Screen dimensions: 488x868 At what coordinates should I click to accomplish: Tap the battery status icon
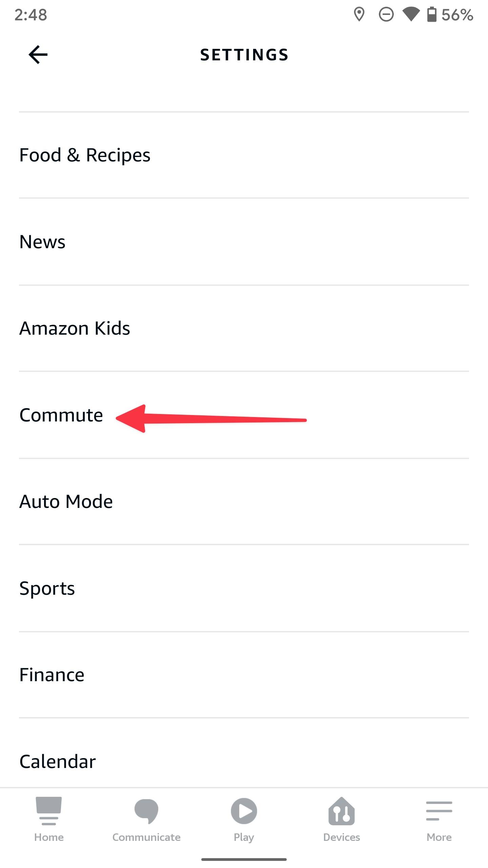coord(432,15)
